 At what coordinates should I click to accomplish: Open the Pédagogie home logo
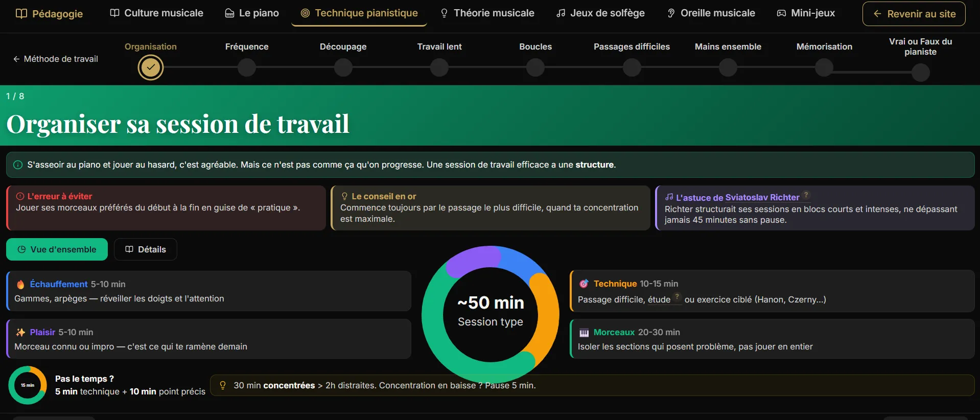(49, 14)
